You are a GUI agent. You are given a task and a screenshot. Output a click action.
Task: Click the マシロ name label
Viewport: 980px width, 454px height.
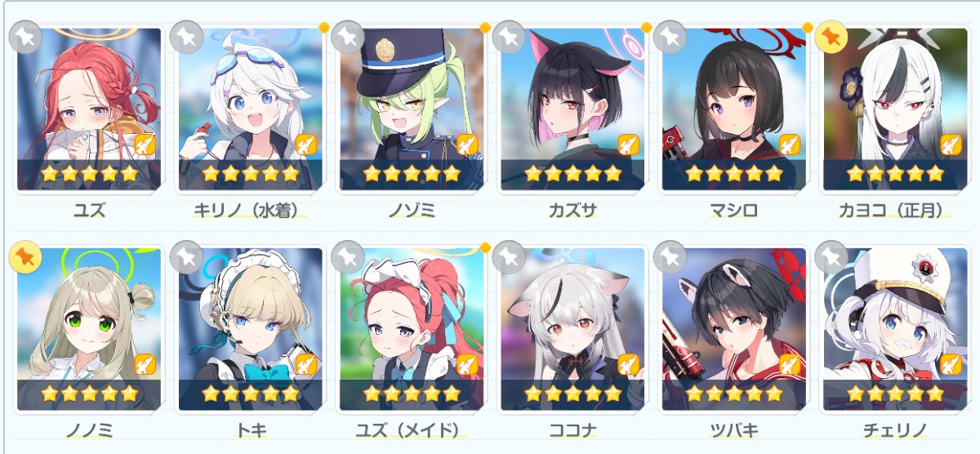tap(733, 211)
